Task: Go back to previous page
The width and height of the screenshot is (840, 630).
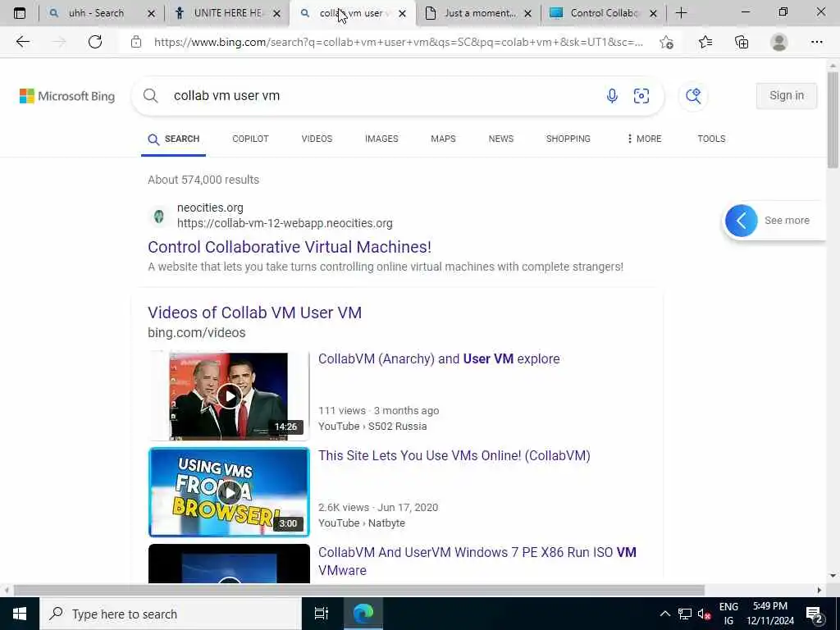Action: tap(22, 42)
